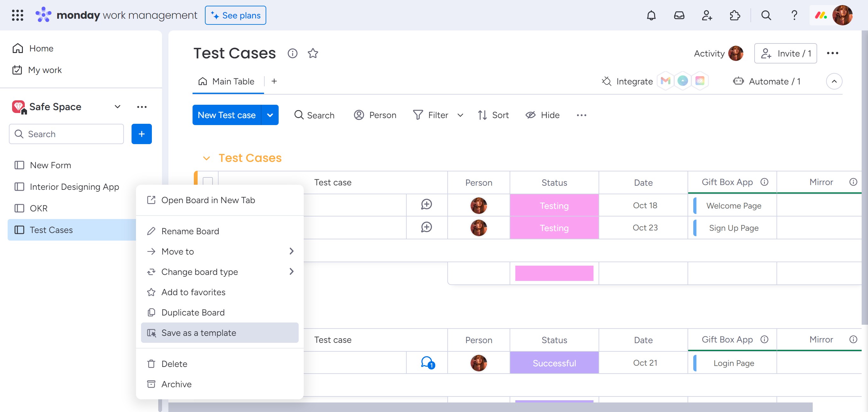This screenshot has width=868, height=412.
Task: Click the Gmail integration icon
Action: [x=665, y=81]
